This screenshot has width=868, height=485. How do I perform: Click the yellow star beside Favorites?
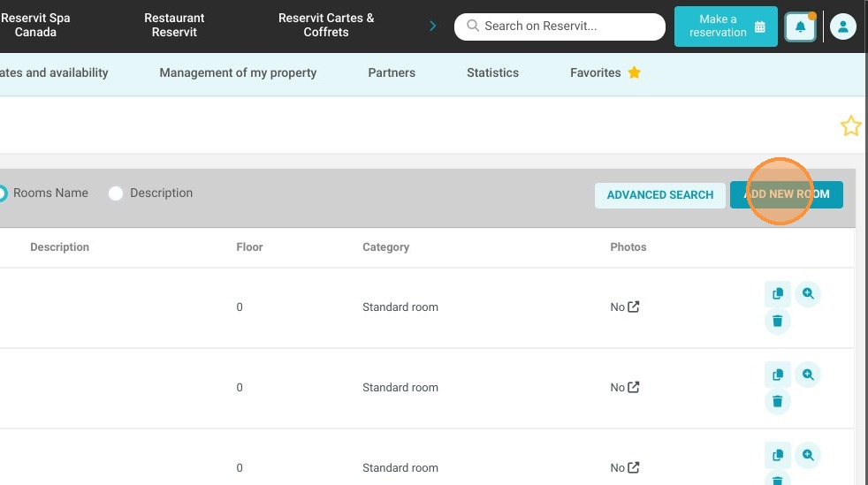click(635, 72)
